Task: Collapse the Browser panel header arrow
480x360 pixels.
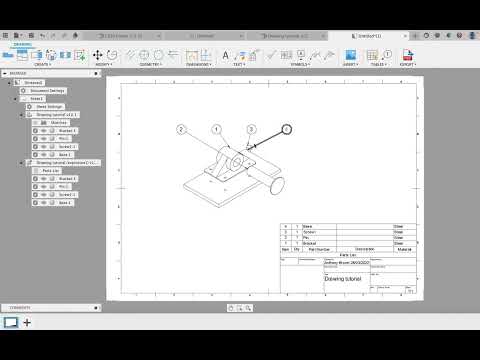Action: coord(5,73)
